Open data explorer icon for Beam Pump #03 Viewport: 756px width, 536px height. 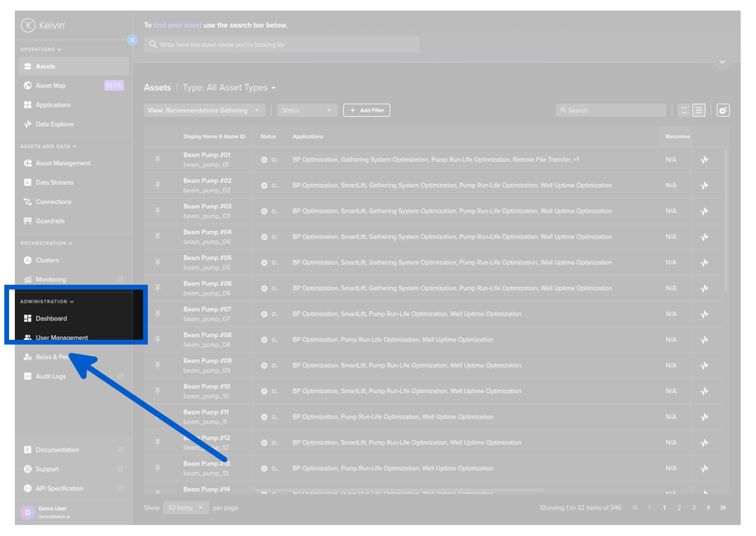click(704, 211)
